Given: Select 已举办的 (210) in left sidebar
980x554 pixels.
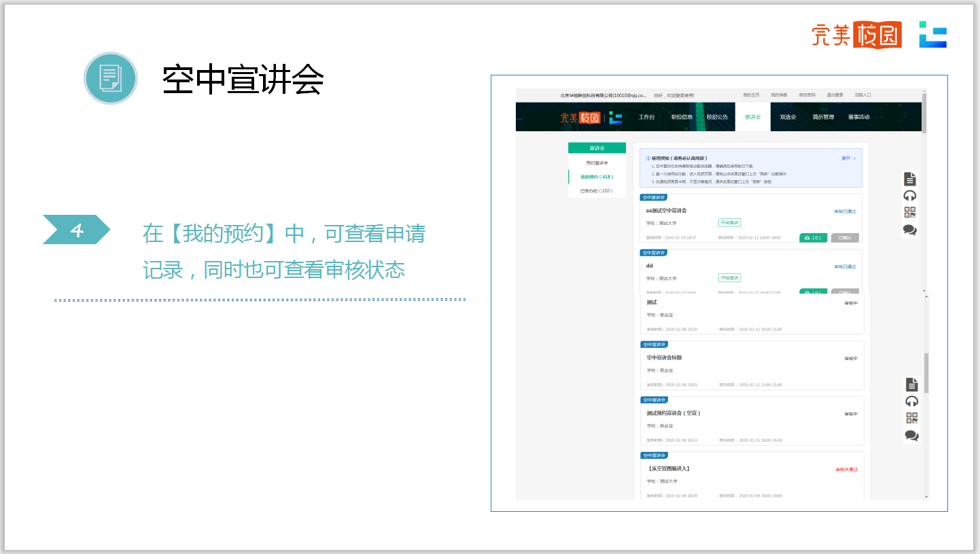Looking at the screenshot, I should pyautogui.click(x=596, y=191).
